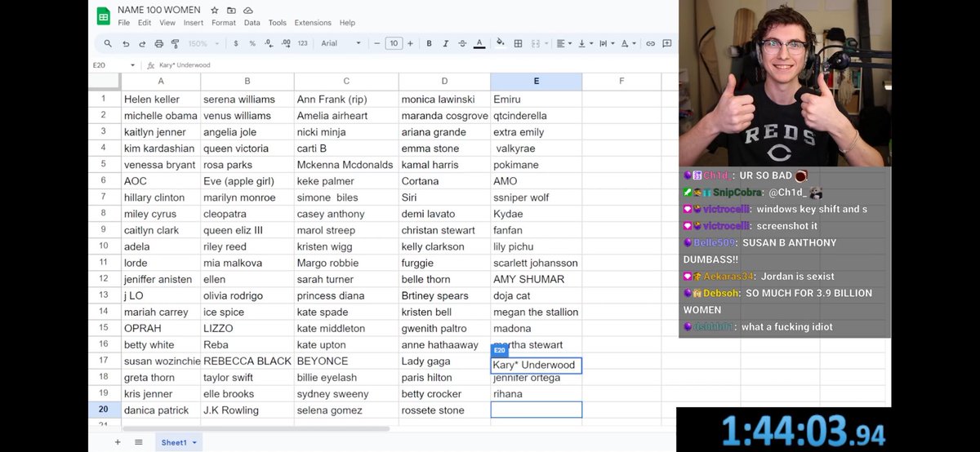Add a new sheet with plus

coord(117,442)
